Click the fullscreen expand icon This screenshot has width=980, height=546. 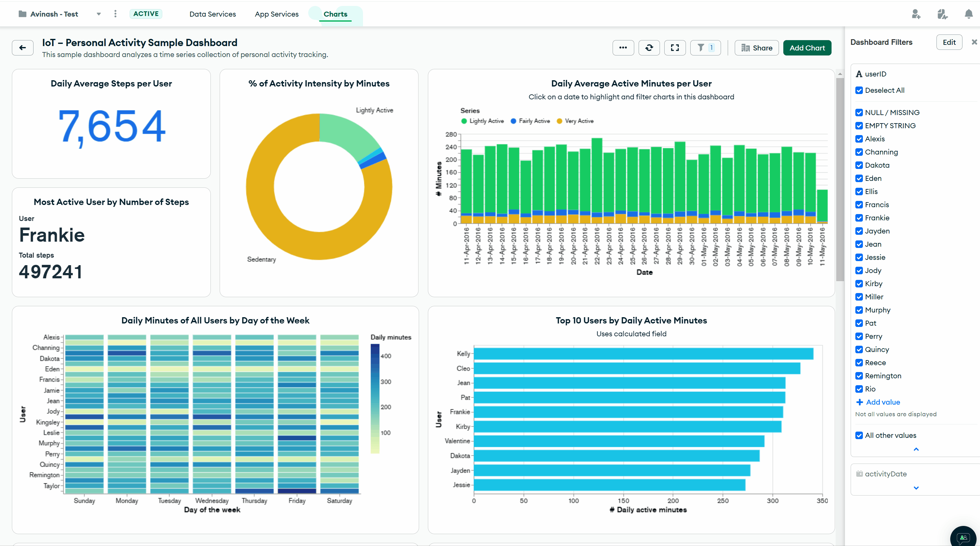click(x=674, y=47)
